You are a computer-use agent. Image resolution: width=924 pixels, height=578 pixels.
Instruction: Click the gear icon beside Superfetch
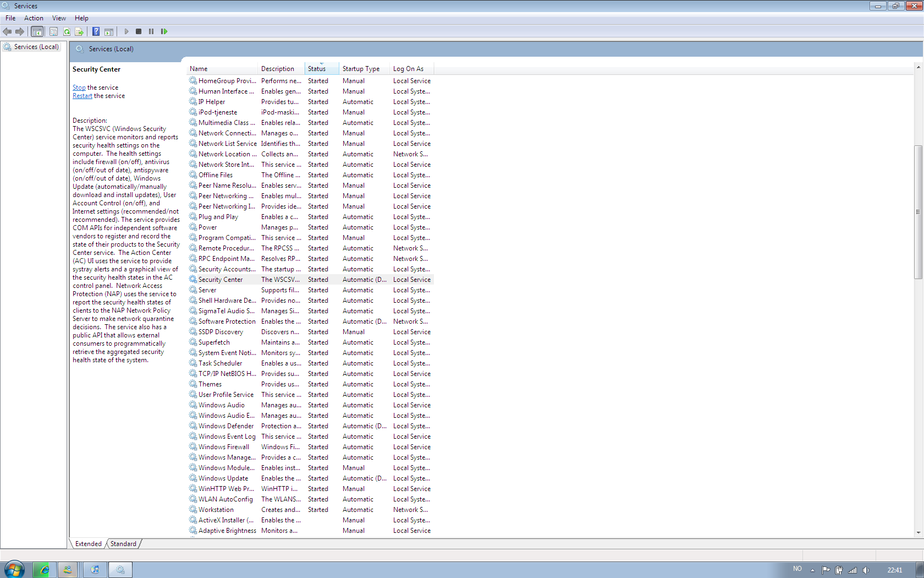click(x=193, y=342)
